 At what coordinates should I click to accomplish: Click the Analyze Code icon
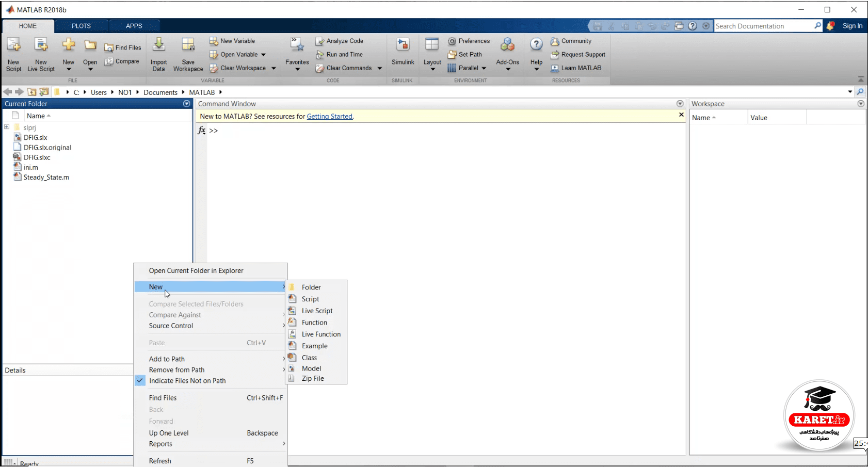(320, 41)
